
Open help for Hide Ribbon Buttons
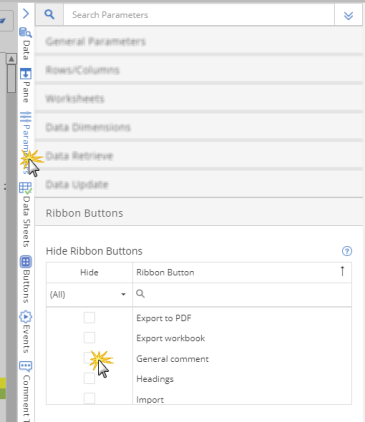[347, 251]
